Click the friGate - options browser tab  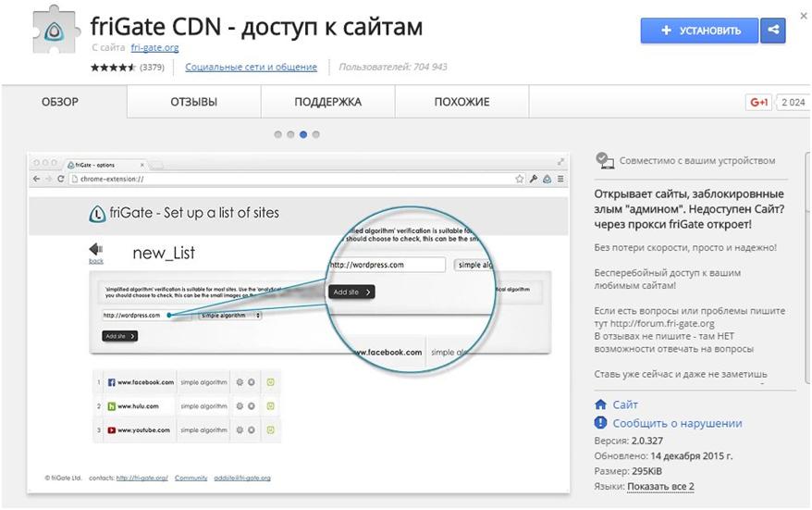pyautogui.click(x=105, y=165)
